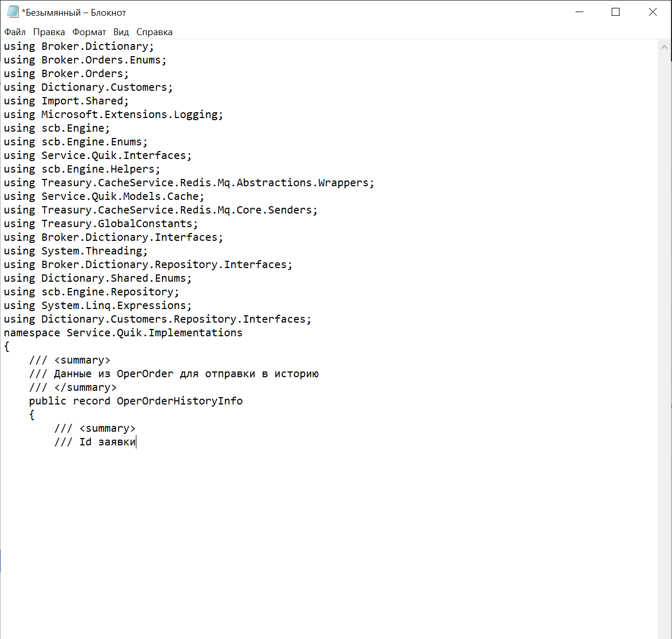Click the public record OperOrderHistoryInfo line
Image resolution: width=672 pixels, height=639 pixels.
[136, 401]
